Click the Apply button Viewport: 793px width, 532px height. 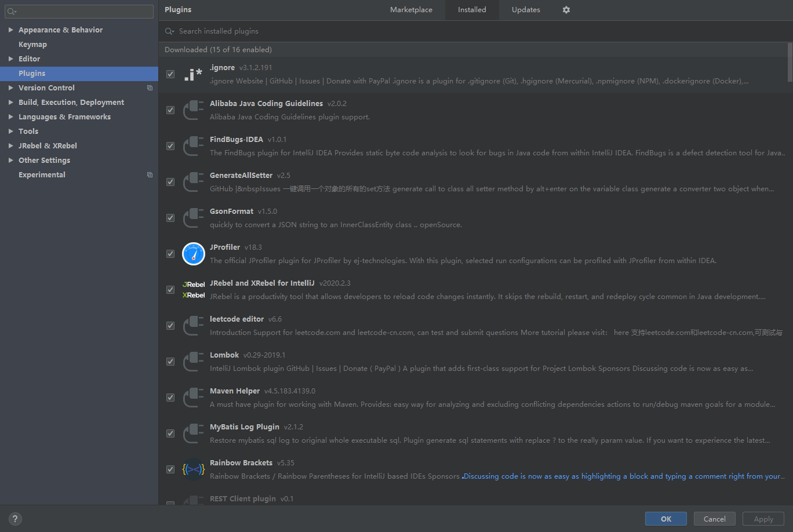pos(763,519)
